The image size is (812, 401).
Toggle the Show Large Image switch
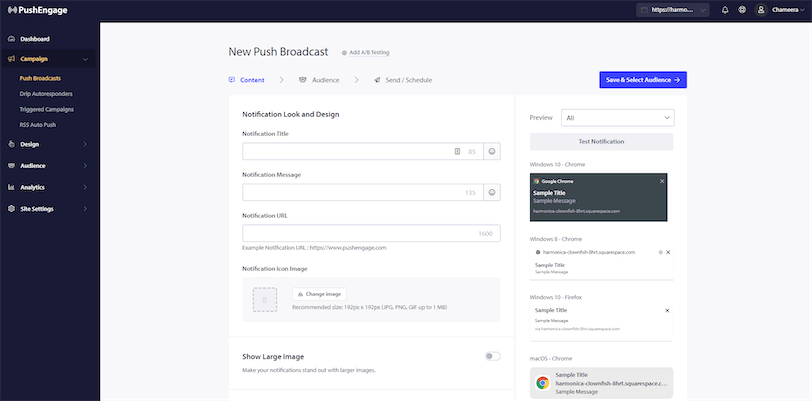coord(492,356)
